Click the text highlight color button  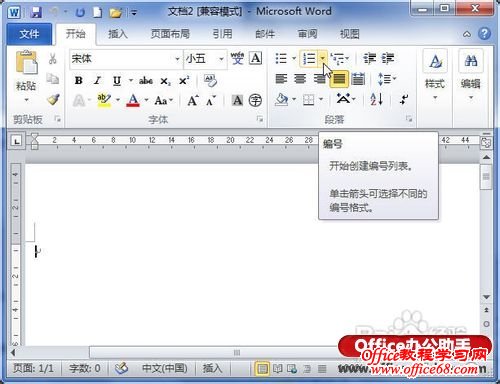tap(104, 100)
